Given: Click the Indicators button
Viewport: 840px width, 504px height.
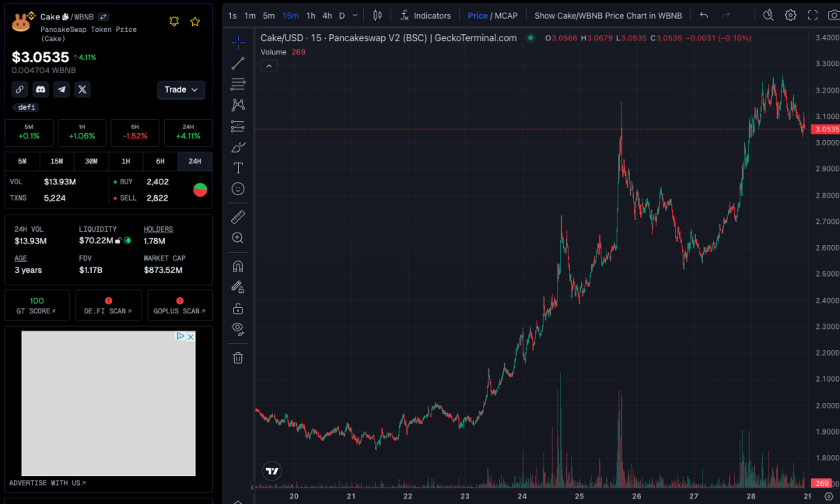Looking at the screenshot, I should pos(425,16).
